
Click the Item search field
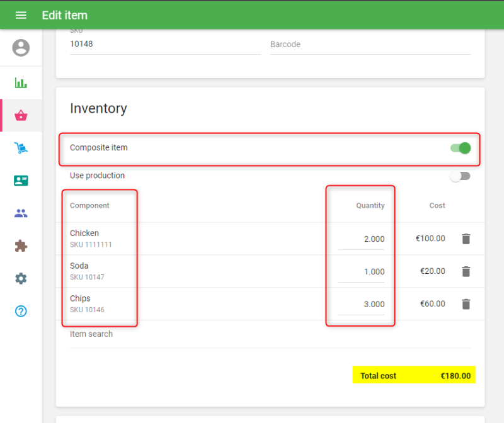(x=270, y=334)
